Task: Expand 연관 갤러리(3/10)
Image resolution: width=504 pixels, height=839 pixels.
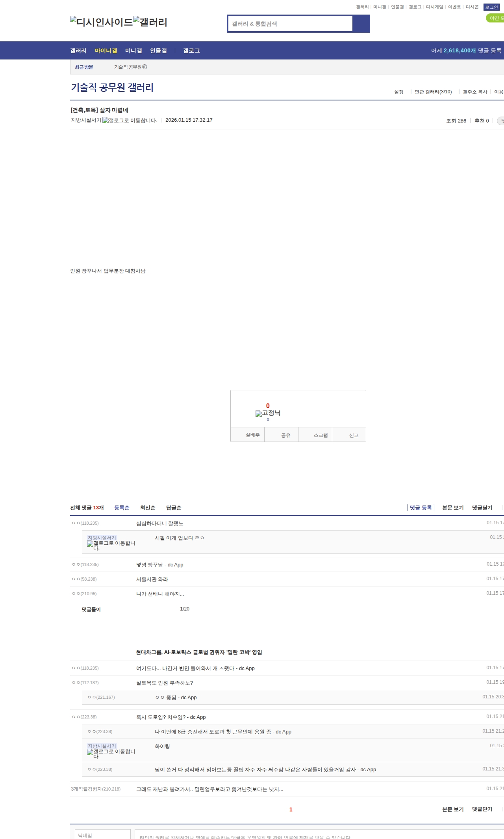Action: [433, 92]
